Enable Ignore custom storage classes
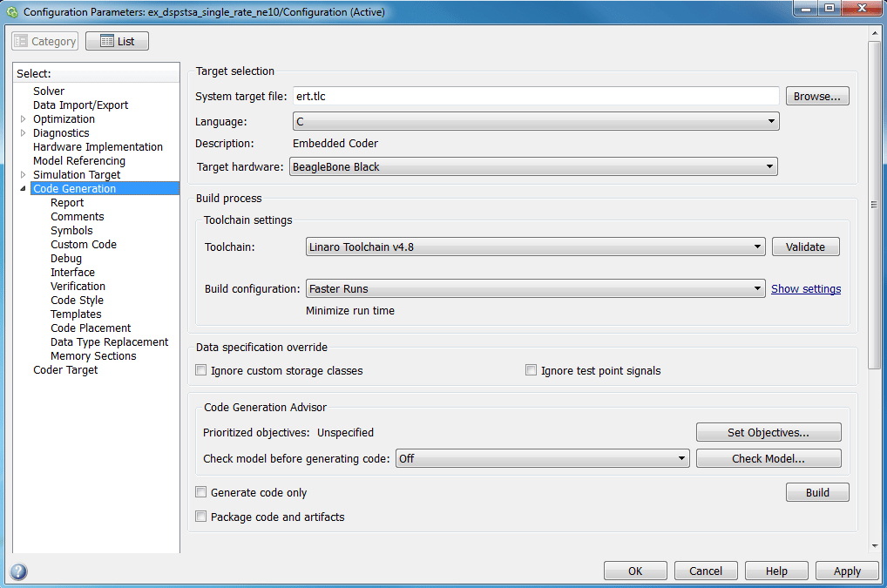 click(x=200, y=370)
